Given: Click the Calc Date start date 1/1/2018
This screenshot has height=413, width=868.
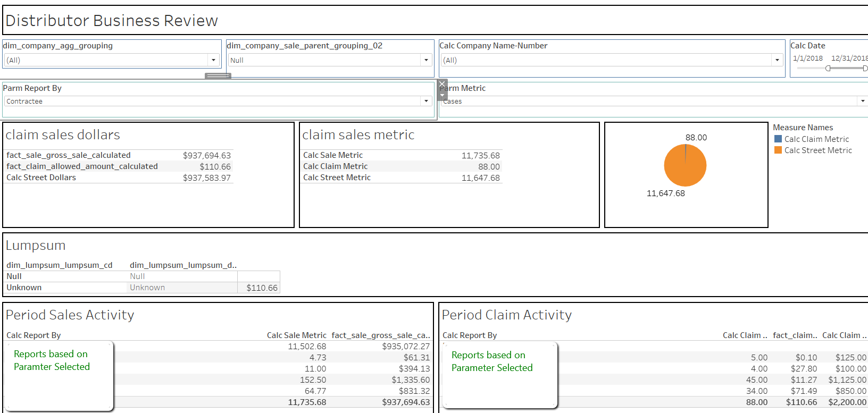Looking at the screenshot, I should pyautogui.click(x=807, y=58).
